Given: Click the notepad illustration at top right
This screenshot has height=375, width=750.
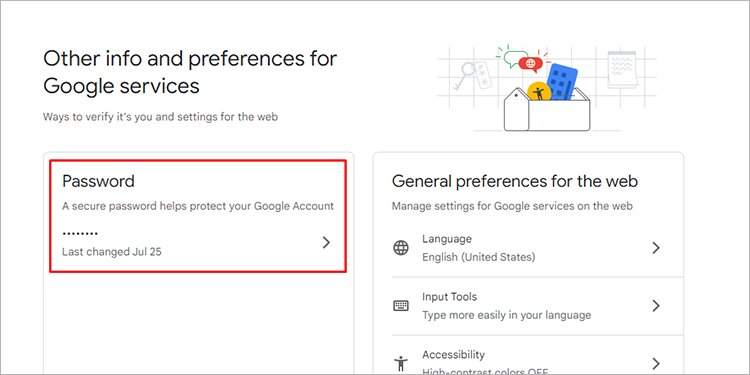Looking at the screenshot, I should tap(622, 69).
